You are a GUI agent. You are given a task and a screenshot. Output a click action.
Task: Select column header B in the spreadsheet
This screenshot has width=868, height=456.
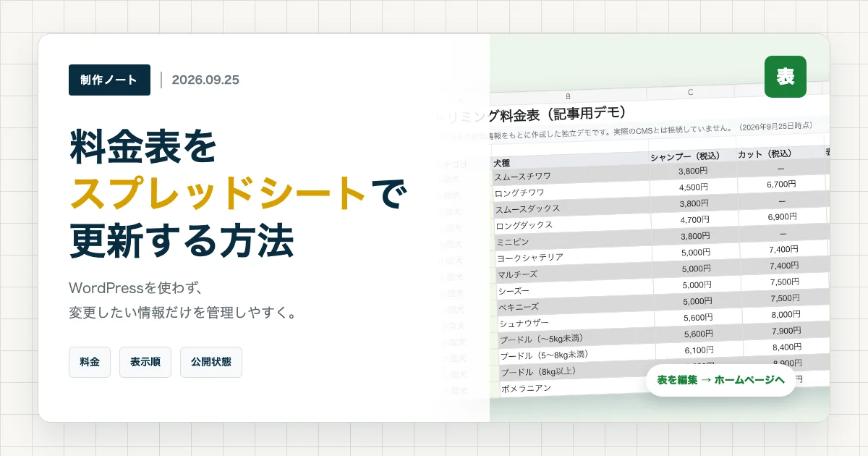tap(569, 96)
